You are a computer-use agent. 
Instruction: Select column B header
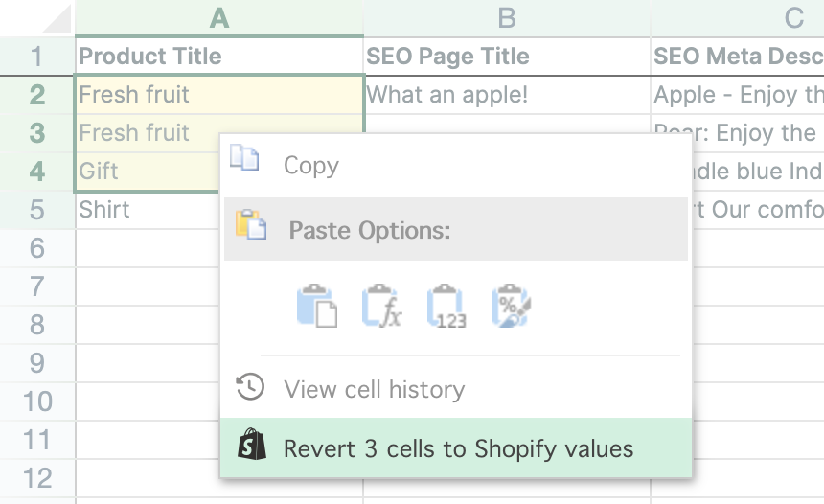[x=507, y=18]
